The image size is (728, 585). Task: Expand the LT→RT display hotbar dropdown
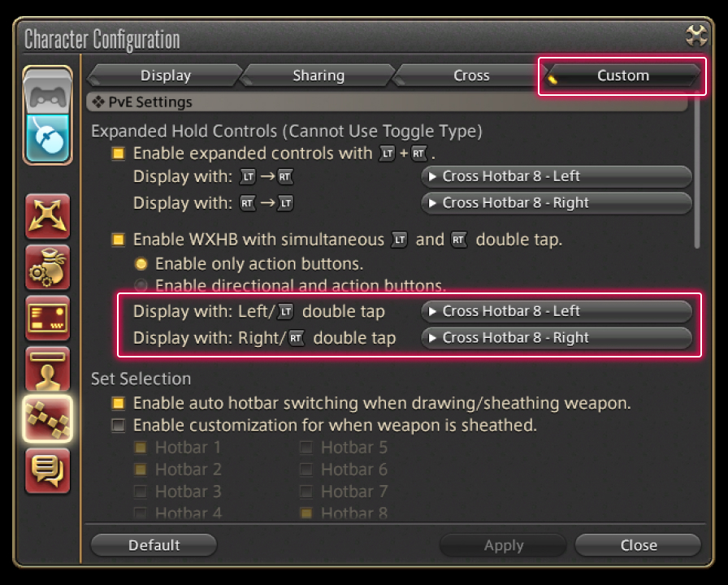557,176
